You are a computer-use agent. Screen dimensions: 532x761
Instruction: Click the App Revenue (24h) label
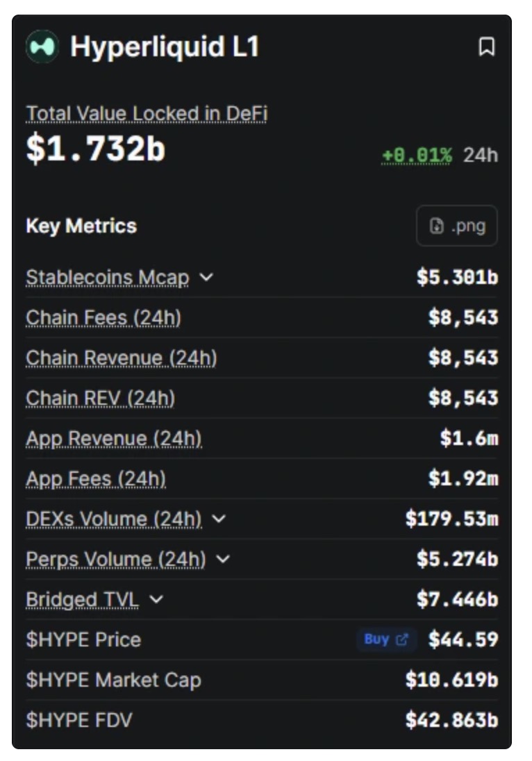113,438
